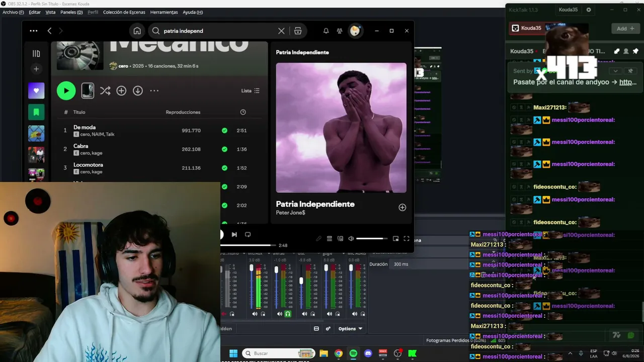Open OBS Herramientas menu
The height and width of the screenshot is (362, 644).
point(164,12)
